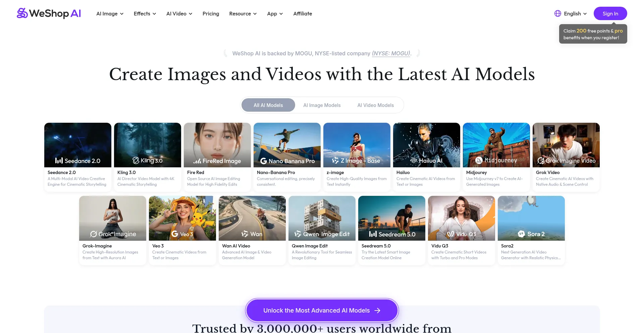Image resolution: width=644 pixels, height=333 pixels.
Task: Click the Qwen Image Edit logo overlay
Action: 322,234
